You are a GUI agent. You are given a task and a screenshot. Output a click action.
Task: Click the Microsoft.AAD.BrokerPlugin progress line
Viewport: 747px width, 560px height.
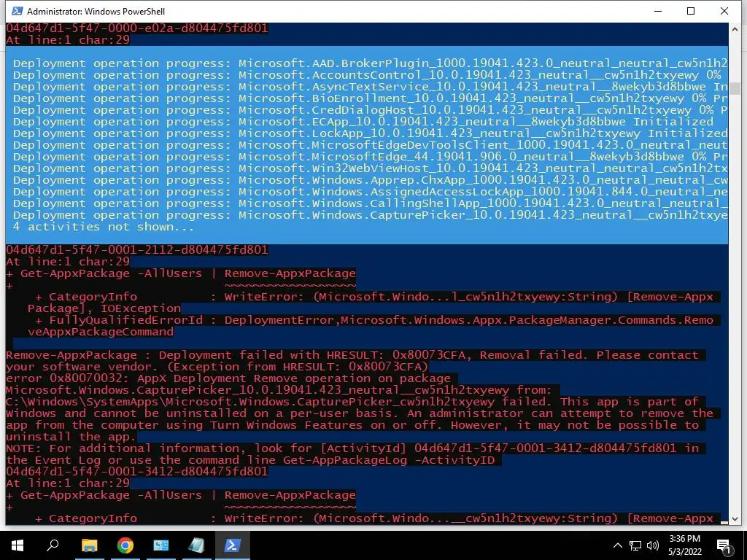(370, 63)
